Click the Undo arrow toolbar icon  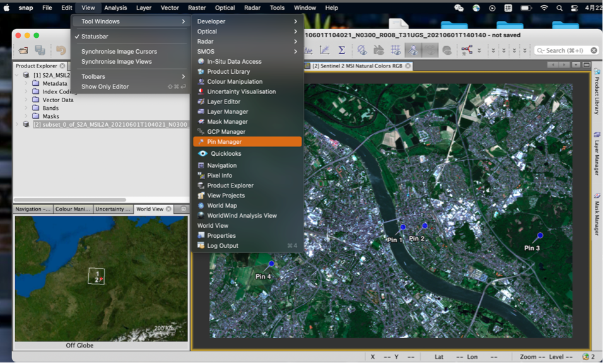tap(61, 50)
